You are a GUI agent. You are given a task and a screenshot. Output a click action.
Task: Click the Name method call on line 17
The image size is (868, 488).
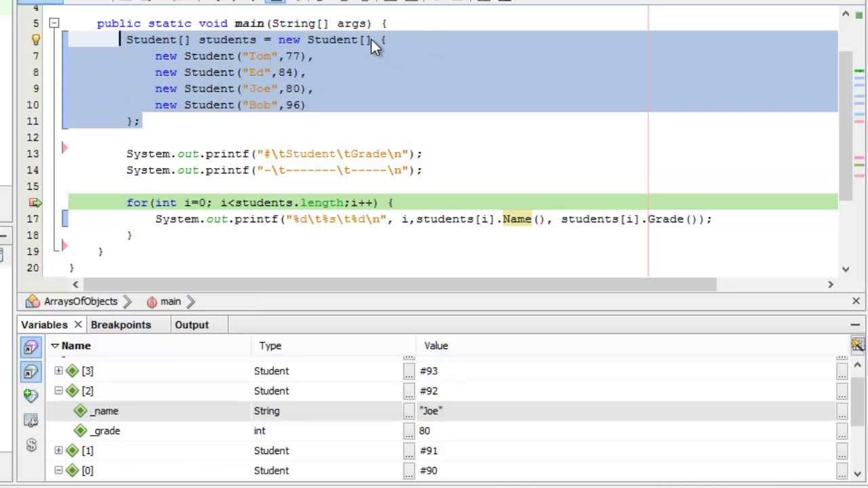coord(517,219)
